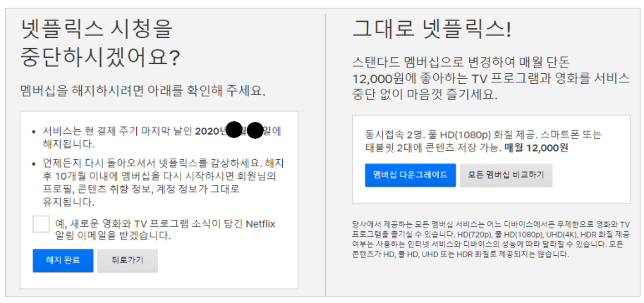Click the bold price 매월 12,000원

[536, 148]
